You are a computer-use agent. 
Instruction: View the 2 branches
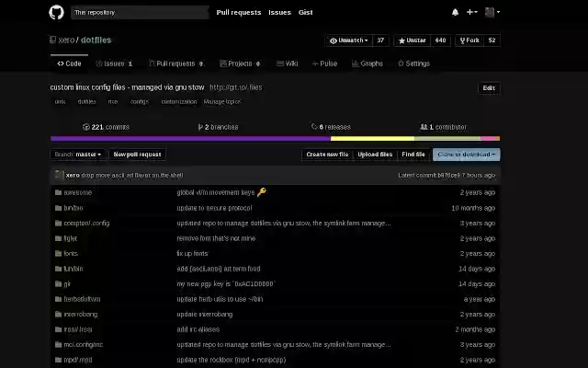tap(218, 127)
